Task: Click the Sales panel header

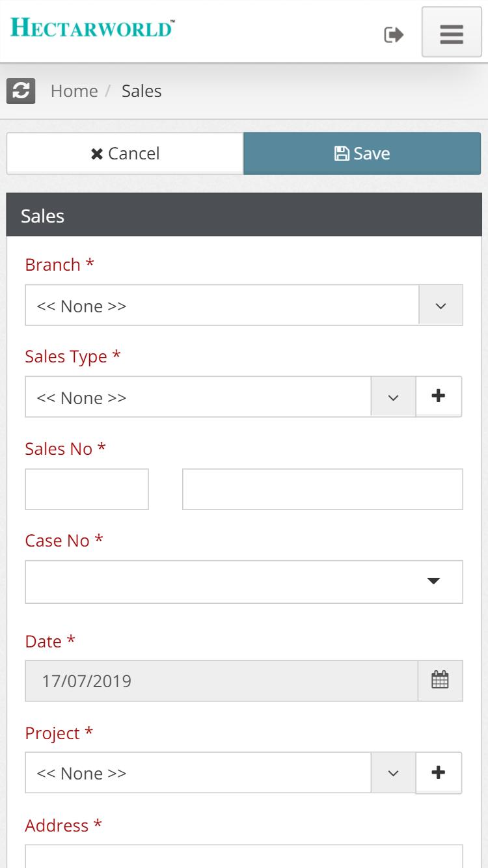Action: pos(244,215)
